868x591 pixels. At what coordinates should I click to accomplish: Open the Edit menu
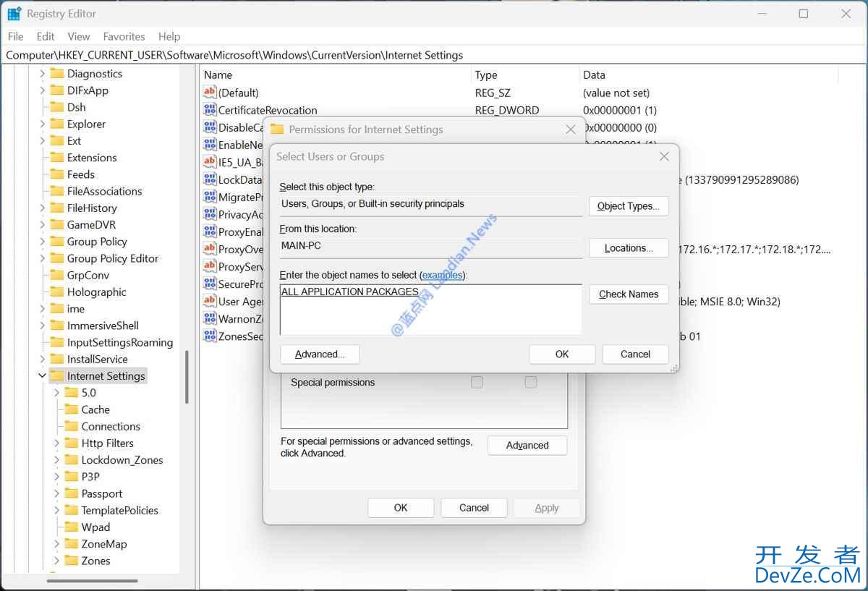pos(46,36)
